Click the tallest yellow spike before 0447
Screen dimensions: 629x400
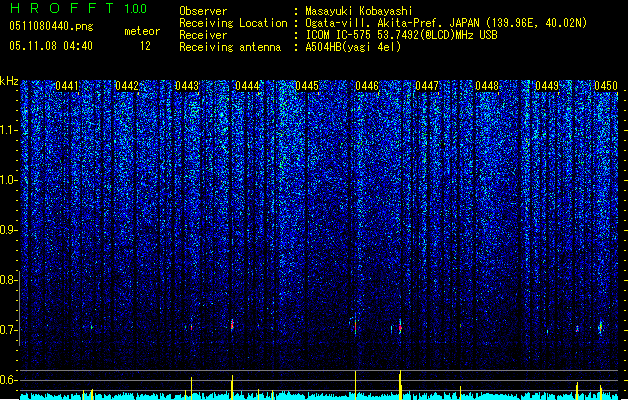coord(400,385)
